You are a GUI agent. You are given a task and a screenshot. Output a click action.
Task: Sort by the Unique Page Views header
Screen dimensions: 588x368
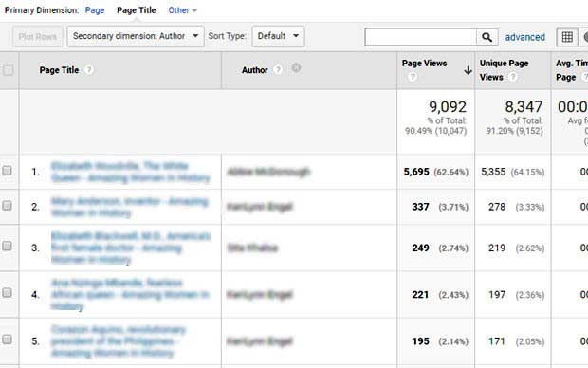click(504, 70)
